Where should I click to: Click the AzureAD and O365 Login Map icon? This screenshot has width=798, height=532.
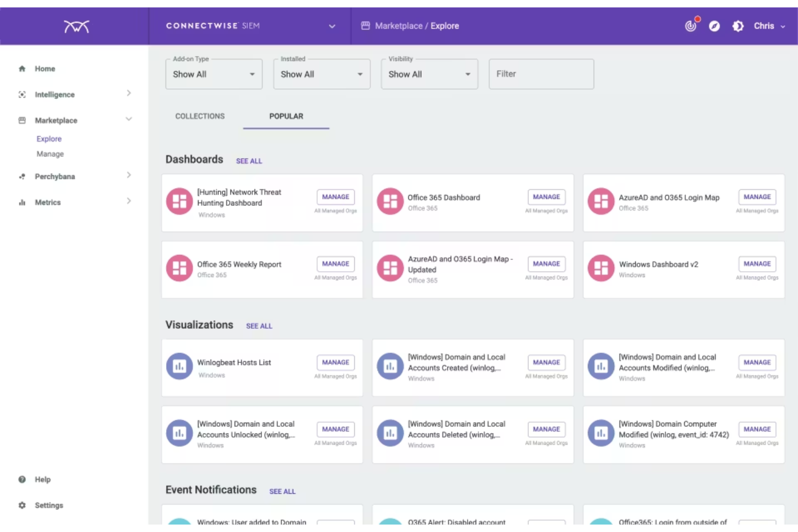(x=601, y=201)
